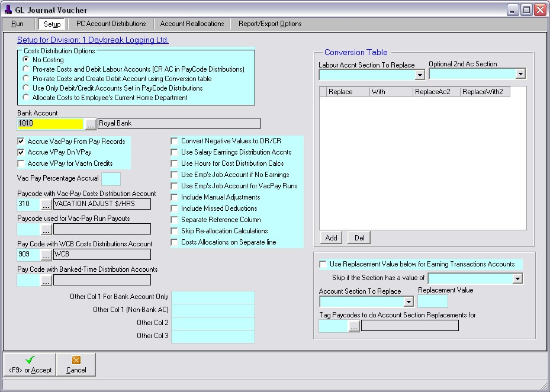Go to Account Reallocations tab
The width and height of the screenshot is (550, 392).
coord(192,24)
